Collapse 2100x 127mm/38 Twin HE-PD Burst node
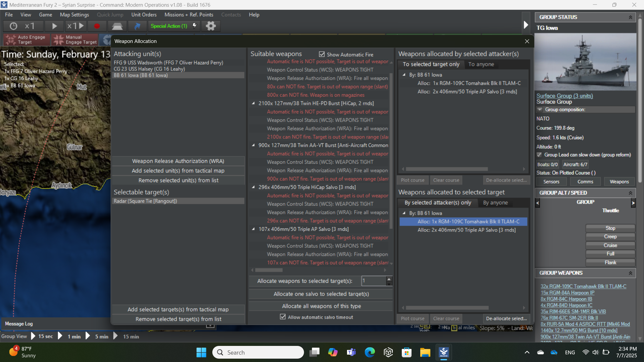Screen dimensions: 644x362 click(x=253, y=103)
